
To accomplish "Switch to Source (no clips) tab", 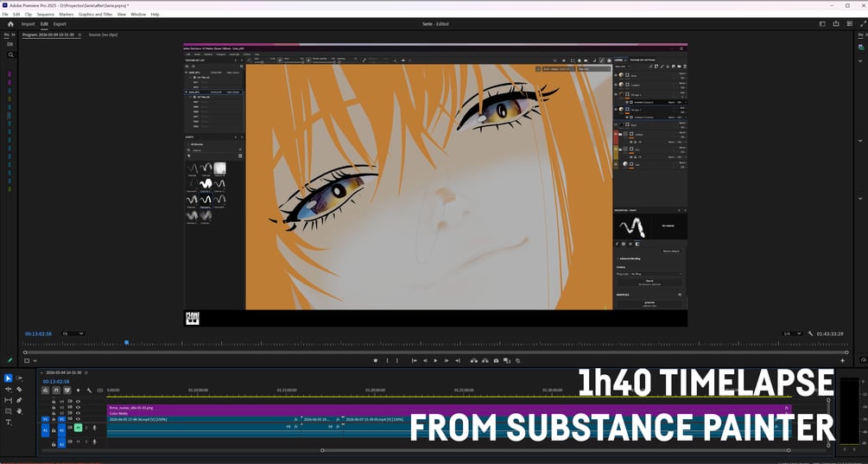I will (103, 35).
